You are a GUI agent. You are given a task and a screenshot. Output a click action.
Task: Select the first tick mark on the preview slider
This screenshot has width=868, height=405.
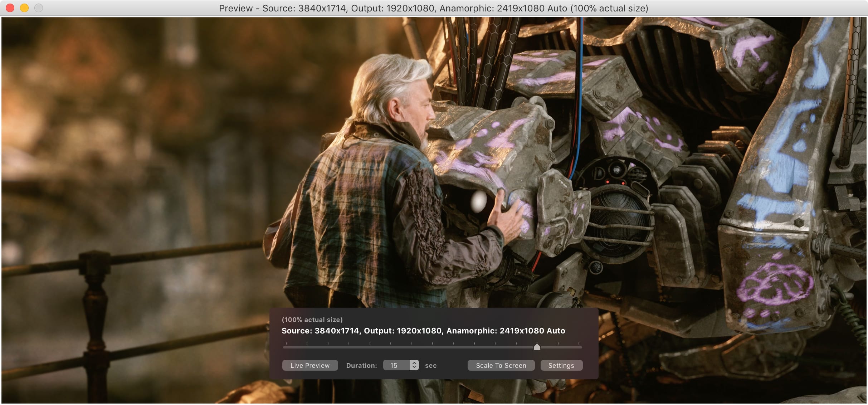[287, 343]
